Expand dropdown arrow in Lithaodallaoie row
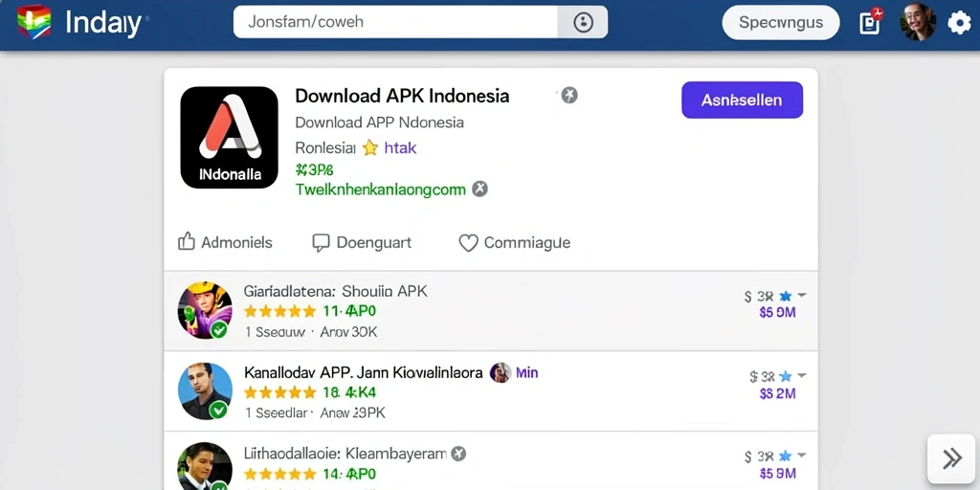The image size is (980, 490). 801,455
